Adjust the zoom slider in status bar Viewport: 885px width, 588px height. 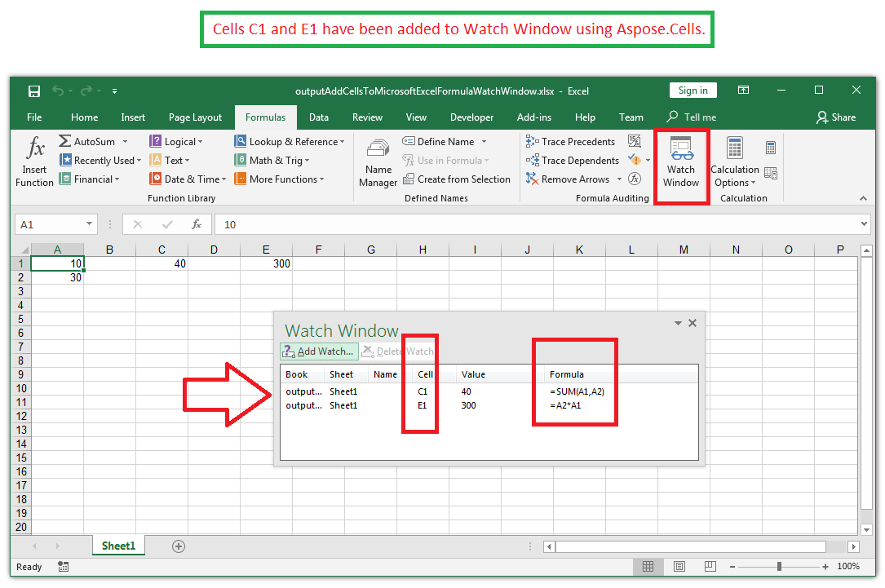coord(779,567)
